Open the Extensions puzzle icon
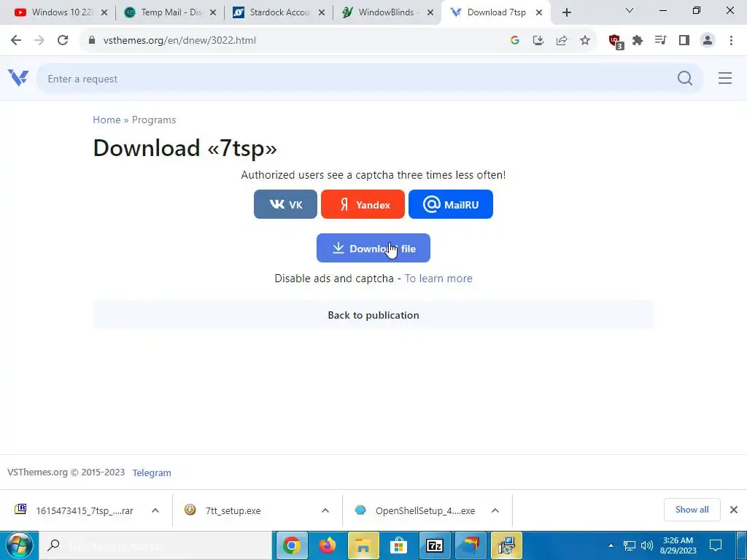This screenshot has width=747, height=560. click(x=638, y=41)
